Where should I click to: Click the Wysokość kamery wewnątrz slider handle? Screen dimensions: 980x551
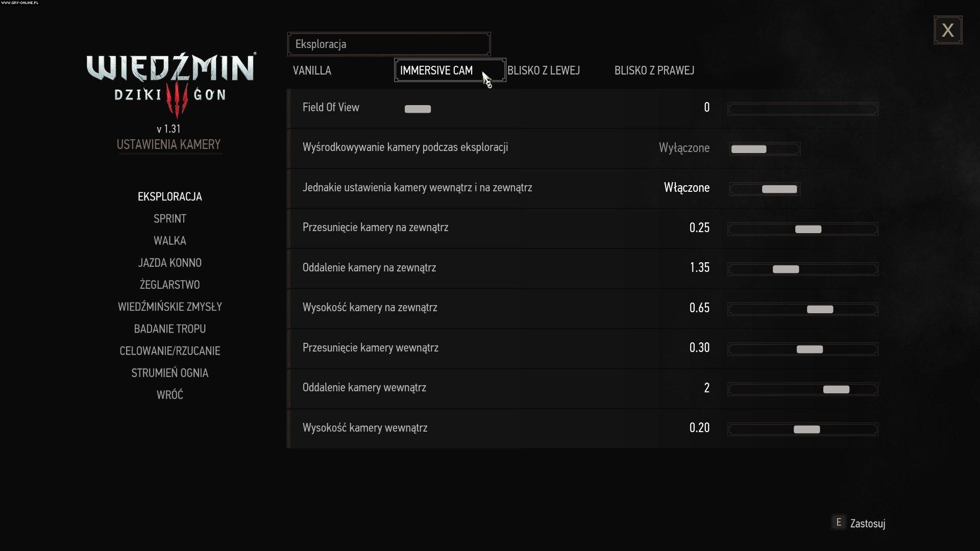(806, 430)
